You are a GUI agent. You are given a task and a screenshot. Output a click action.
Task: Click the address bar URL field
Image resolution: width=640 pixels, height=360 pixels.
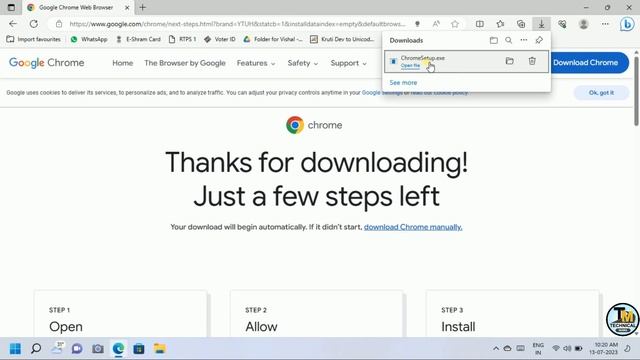238,24
